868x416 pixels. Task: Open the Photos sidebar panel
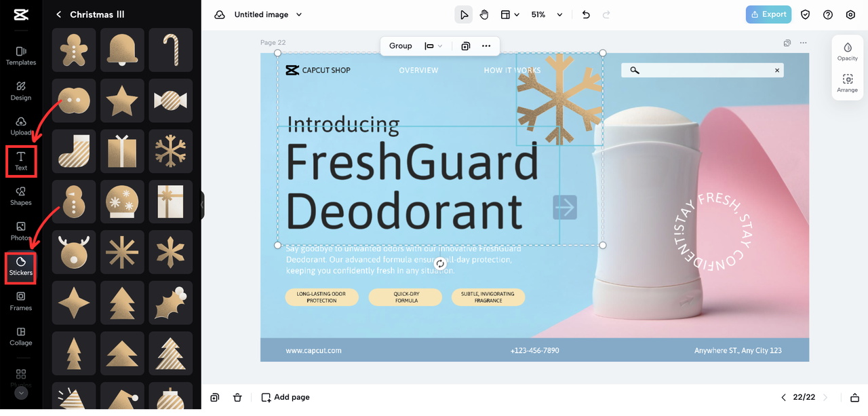[x=21, y=231]
